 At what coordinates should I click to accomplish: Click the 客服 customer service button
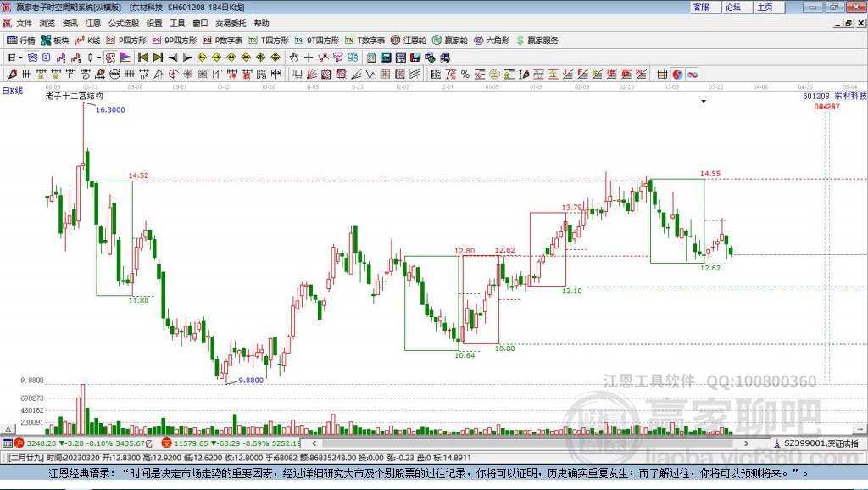click(x=702, y=7)
